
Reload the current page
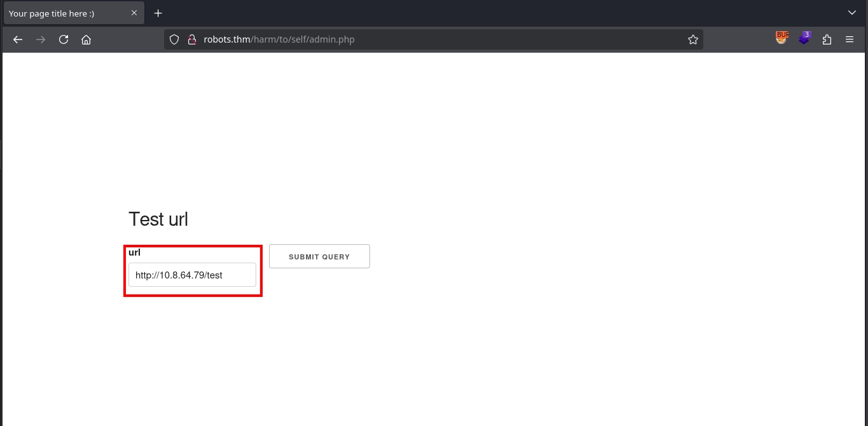[64, 39]
